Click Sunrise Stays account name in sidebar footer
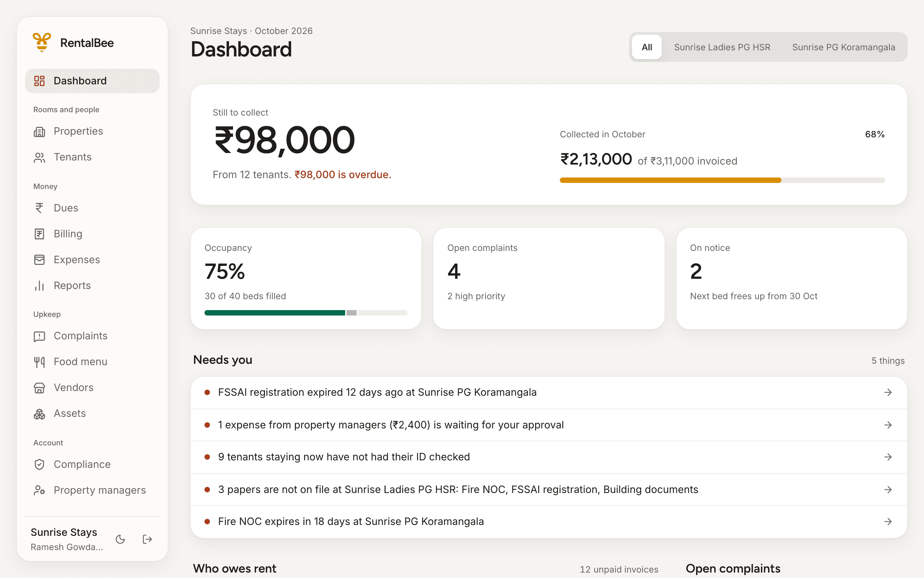924x578 pixels. tap(64, 532)
